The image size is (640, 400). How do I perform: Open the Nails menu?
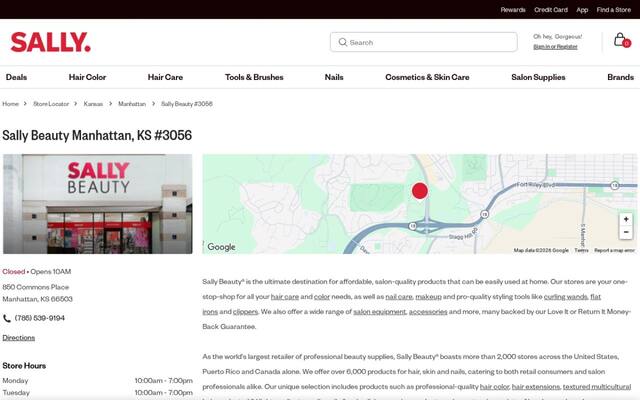click(334, 77)
